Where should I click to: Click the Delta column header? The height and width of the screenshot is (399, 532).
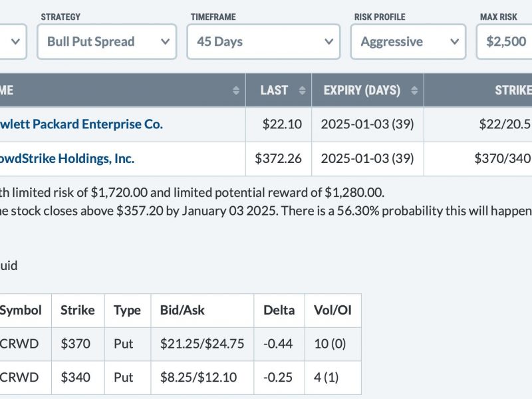[279, 311]
